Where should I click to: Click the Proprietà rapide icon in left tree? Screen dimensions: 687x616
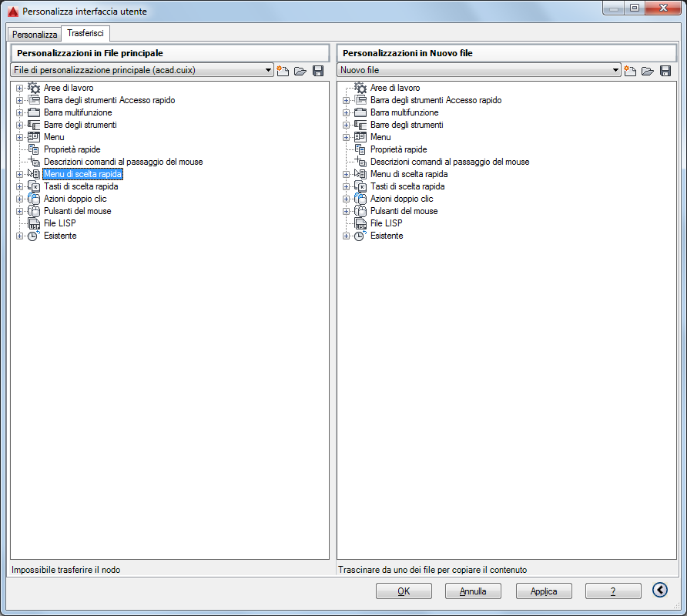34,149
